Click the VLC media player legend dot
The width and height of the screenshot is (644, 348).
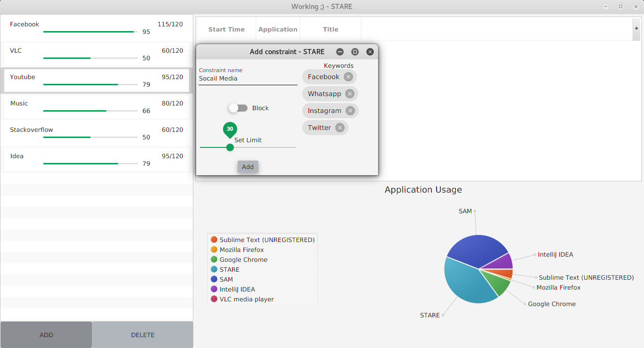[x=214, y=299]
